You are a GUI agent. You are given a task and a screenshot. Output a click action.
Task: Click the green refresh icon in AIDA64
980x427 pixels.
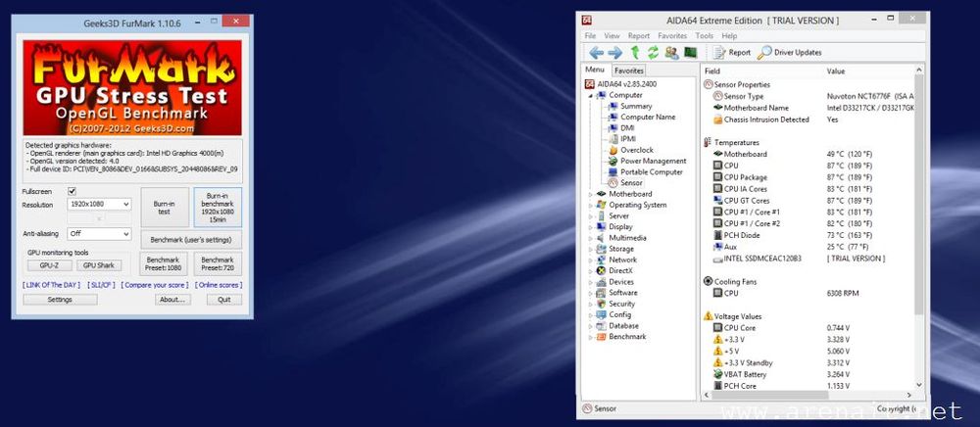(x=653, y=52)
